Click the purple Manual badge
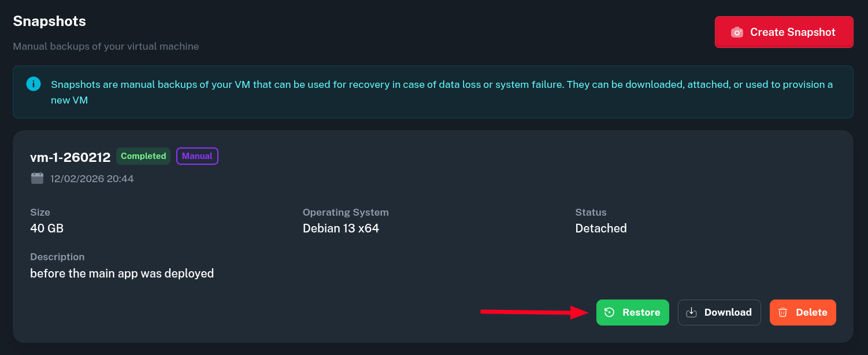This screenshot has width=868, height=355. pyautogui.click(x=197, y=156)
